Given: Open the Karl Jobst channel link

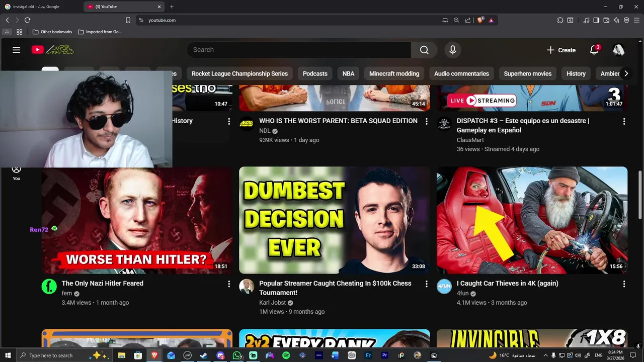Looking at the screenshot, I should click(x=272, y=303).
